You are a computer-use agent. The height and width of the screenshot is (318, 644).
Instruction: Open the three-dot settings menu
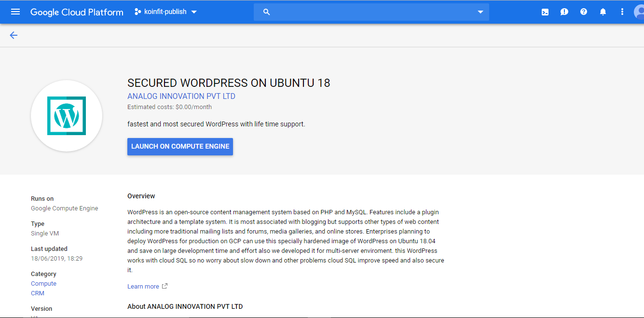point(622,12)
